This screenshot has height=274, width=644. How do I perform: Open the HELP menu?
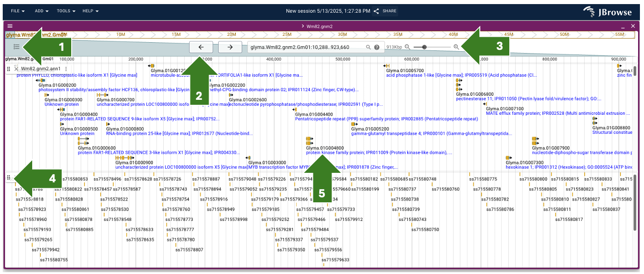pyautogui.click(x=90, y=11)
